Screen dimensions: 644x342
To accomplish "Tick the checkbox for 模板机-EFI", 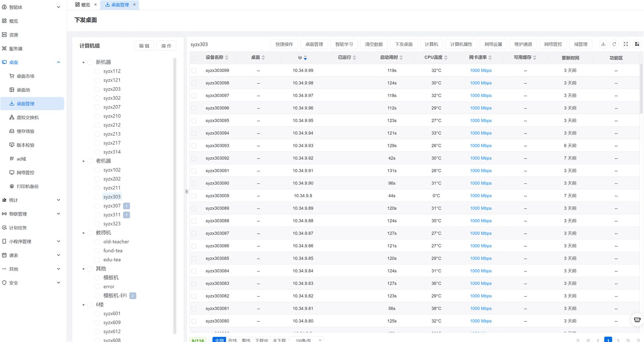I will point(97,296).
